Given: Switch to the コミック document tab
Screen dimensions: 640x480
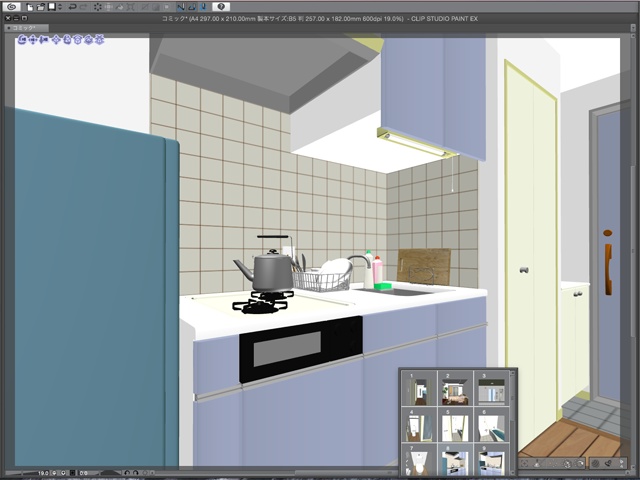Looking at the screenshot, I should coord(26,28).
